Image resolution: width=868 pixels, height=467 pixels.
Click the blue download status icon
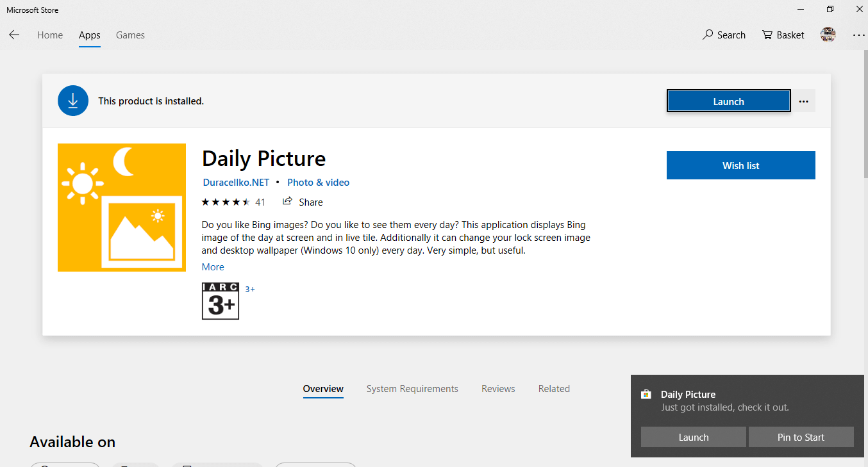[x=73, y=101]
